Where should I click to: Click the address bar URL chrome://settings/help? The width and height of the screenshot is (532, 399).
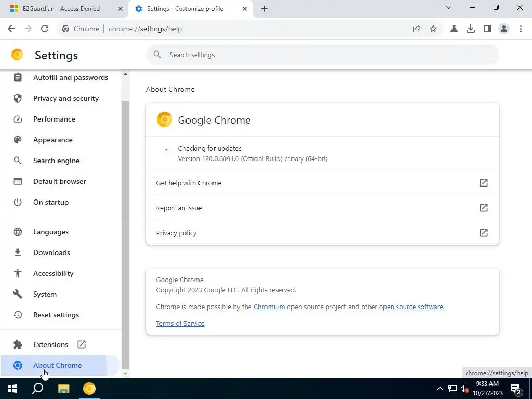pyautogui.click(x=145, y=29)
